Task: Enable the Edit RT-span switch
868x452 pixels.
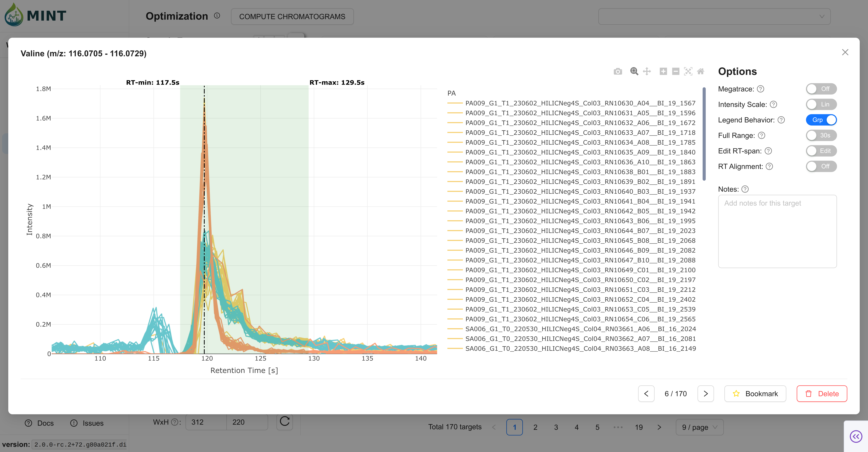Action: click(x=821, y=151)
